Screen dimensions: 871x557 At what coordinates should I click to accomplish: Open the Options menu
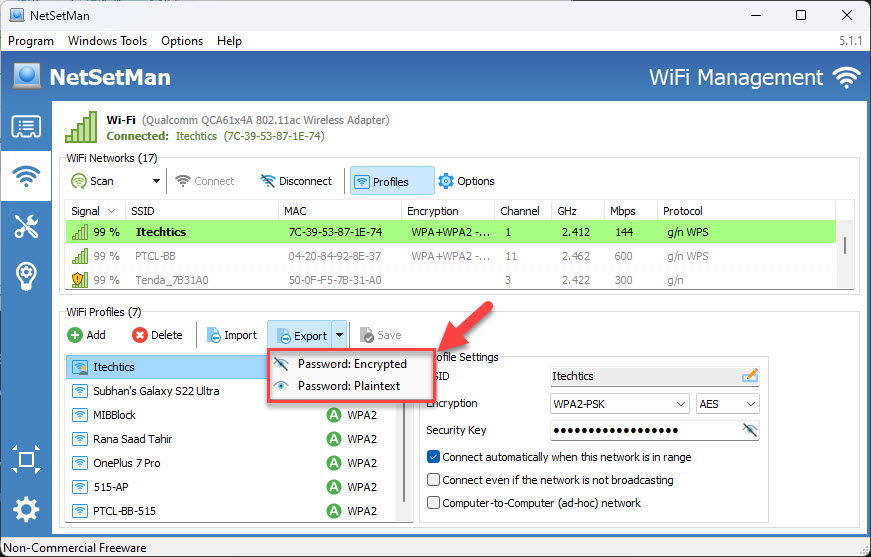point(182,41)
